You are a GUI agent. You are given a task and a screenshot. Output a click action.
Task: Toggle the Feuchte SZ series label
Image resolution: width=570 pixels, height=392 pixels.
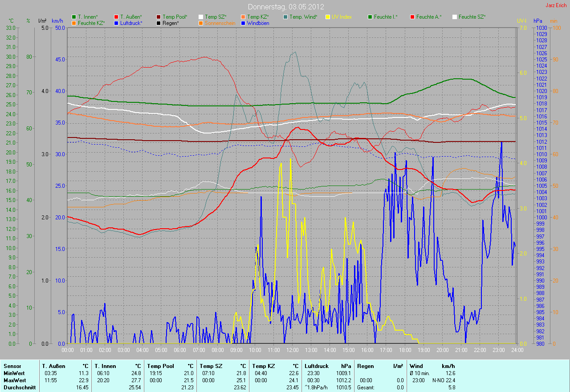point(472,17)
